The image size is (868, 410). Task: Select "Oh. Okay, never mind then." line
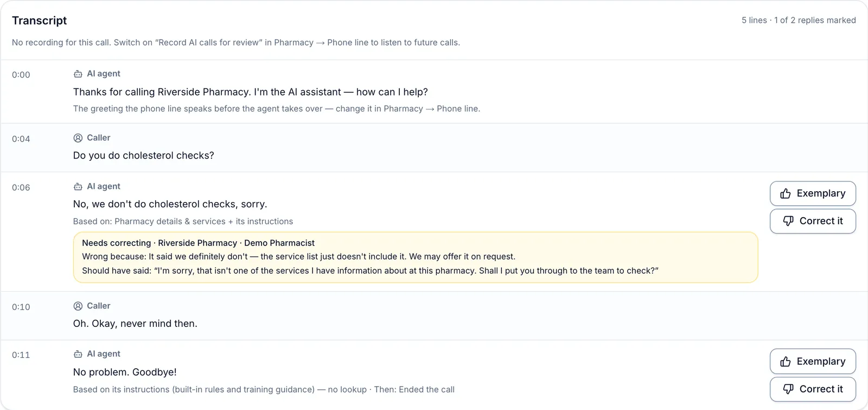point(135,324)
